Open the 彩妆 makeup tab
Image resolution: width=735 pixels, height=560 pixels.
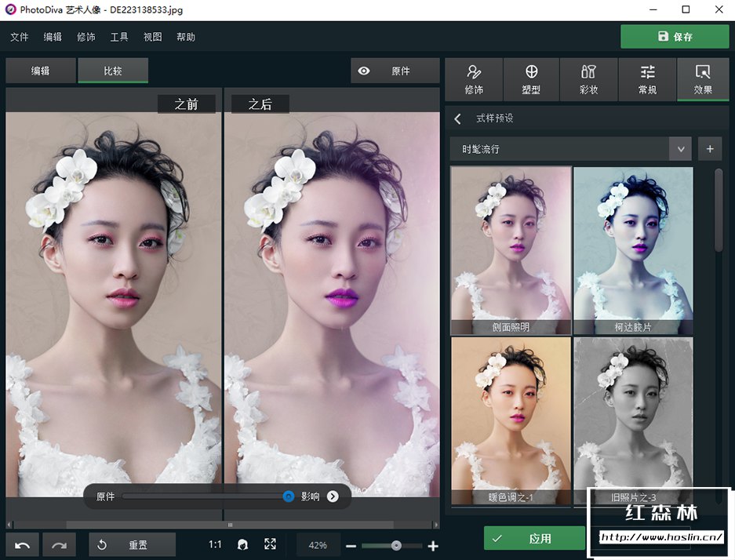tap(589, 80)
